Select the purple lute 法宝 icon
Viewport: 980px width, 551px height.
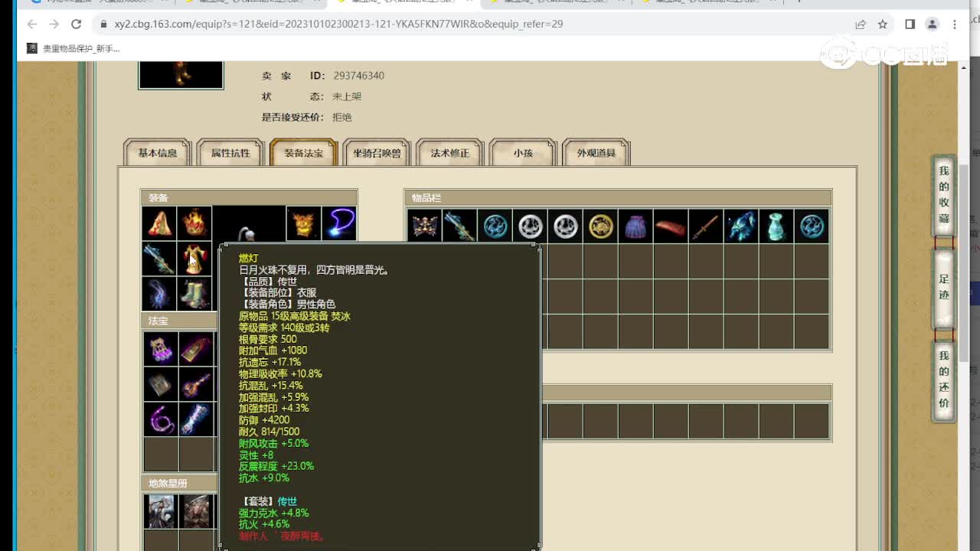[x=197, y=383]
